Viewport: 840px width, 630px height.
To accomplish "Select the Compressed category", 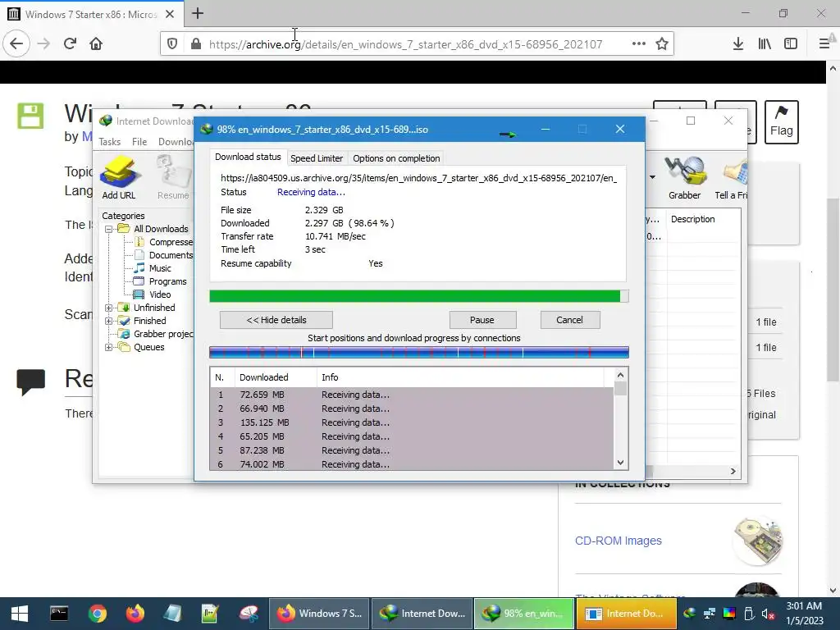I will pyautogui.click(x=164, y=242).
